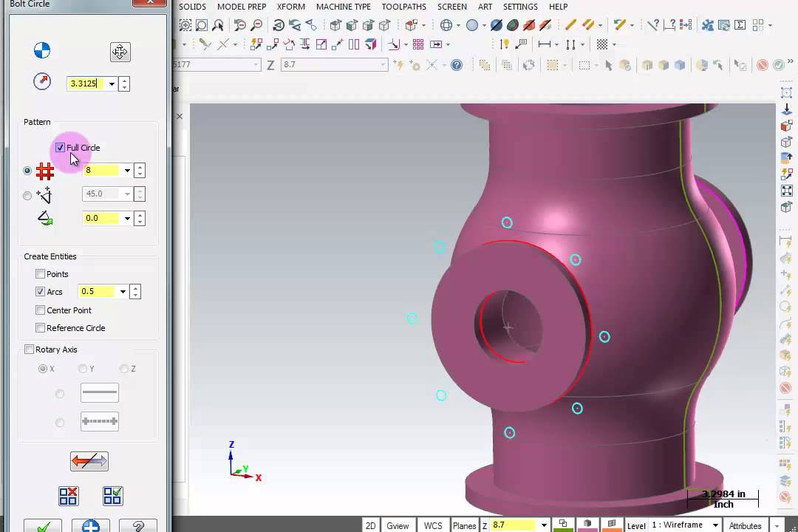Viewport: 798px width, 532px height.
Task: Open the radius 3.3125 dropdown
Action: click(x=112, y=83)
